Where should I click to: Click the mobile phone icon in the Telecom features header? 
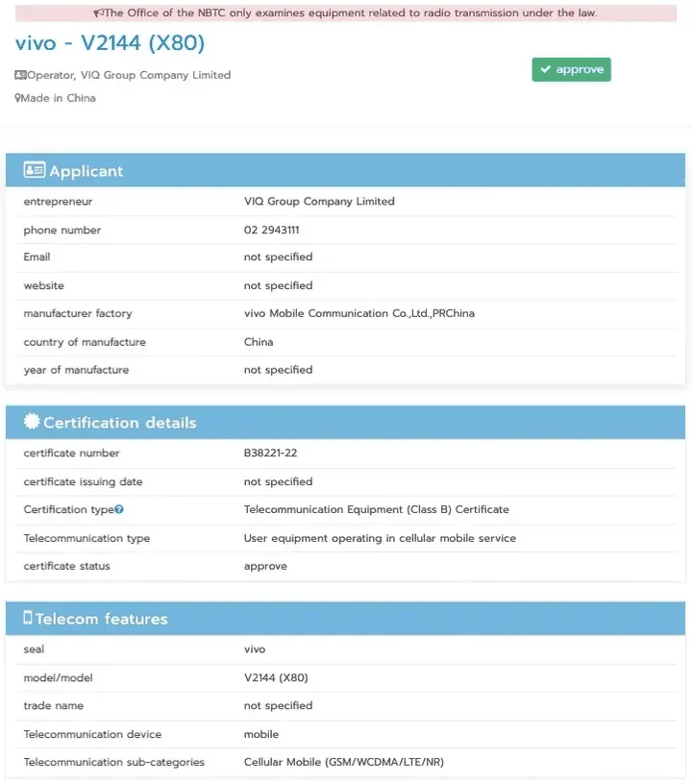28,619
